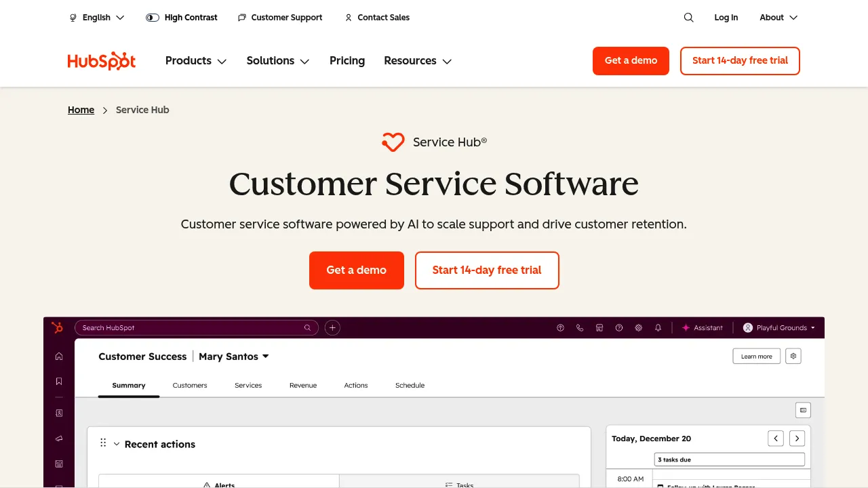Click the drag handle beside Recent actions
The height and width of the screenshot is (488, 868).
coord(103,443)
